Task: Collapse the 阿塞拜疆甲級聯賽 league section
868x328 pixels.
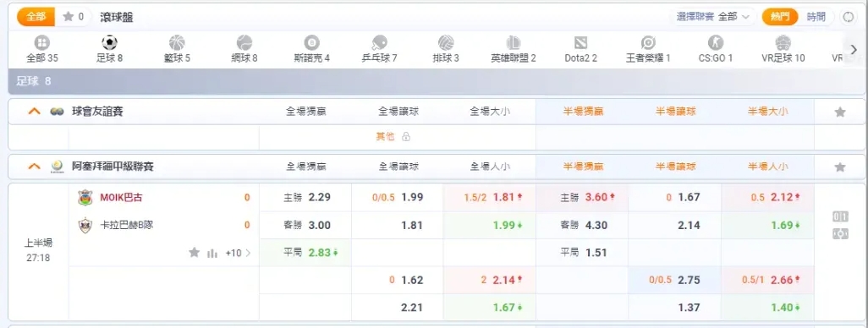Action: [35, 167]
